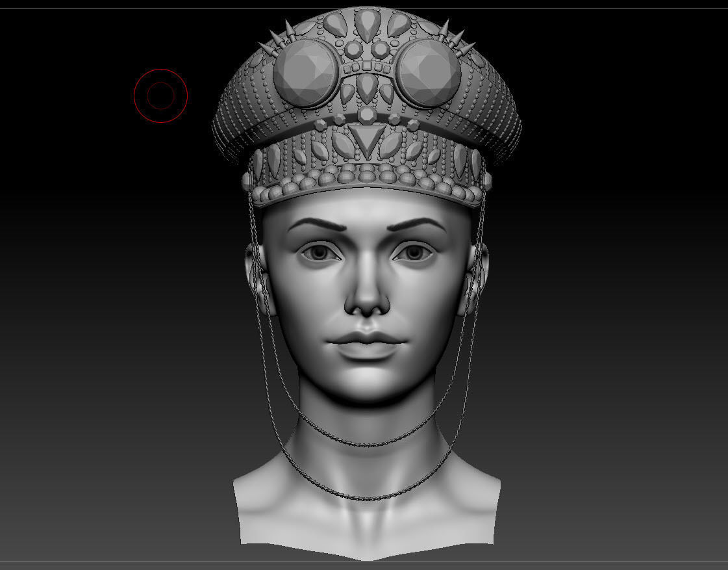This screenshot has height=570, width=728.
Task: Click the top center teardrop gem on the cap
Action: (x=368, y=25)
